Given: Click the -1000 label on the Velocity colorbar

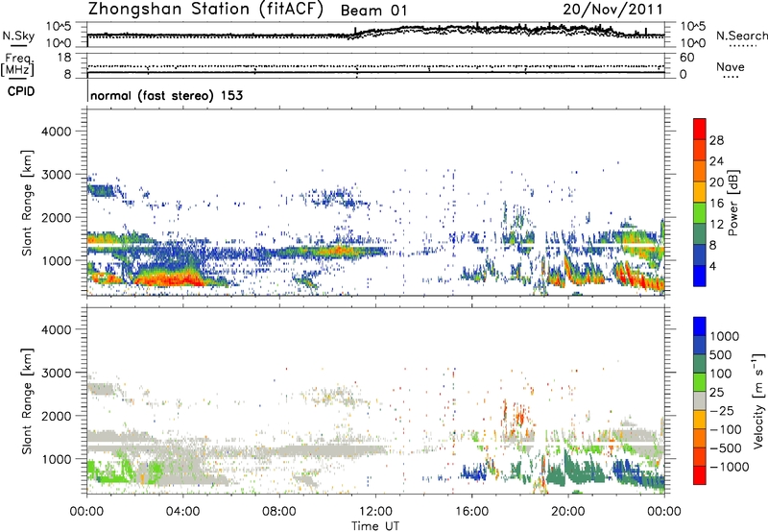Looking at the screenshot, I should (x=729, y=467).
